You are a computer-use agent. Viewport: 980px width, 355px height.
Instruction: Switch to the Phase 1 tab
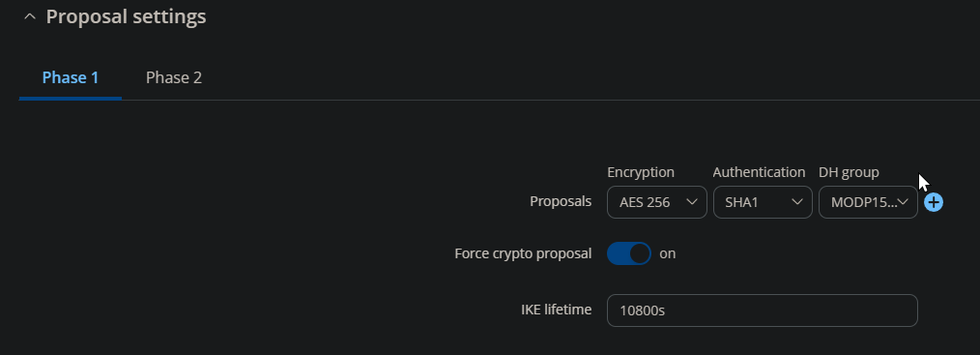pos(70,77)
